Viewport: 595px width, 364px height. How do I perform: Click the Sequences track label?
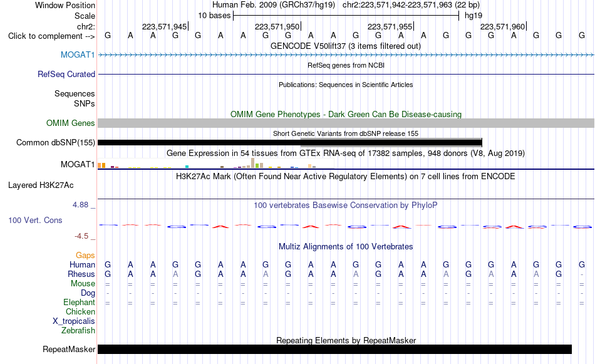tap(75, 94)
